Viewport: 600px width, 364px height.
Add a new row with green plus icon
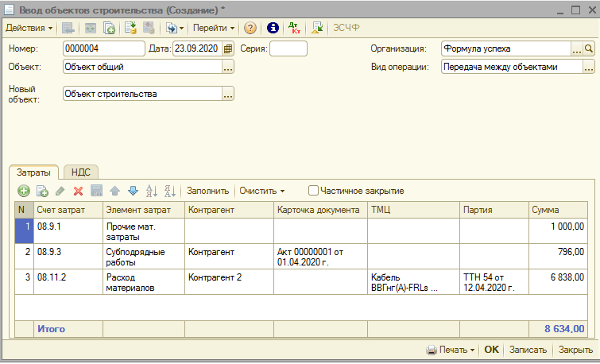tap(24, 191)
